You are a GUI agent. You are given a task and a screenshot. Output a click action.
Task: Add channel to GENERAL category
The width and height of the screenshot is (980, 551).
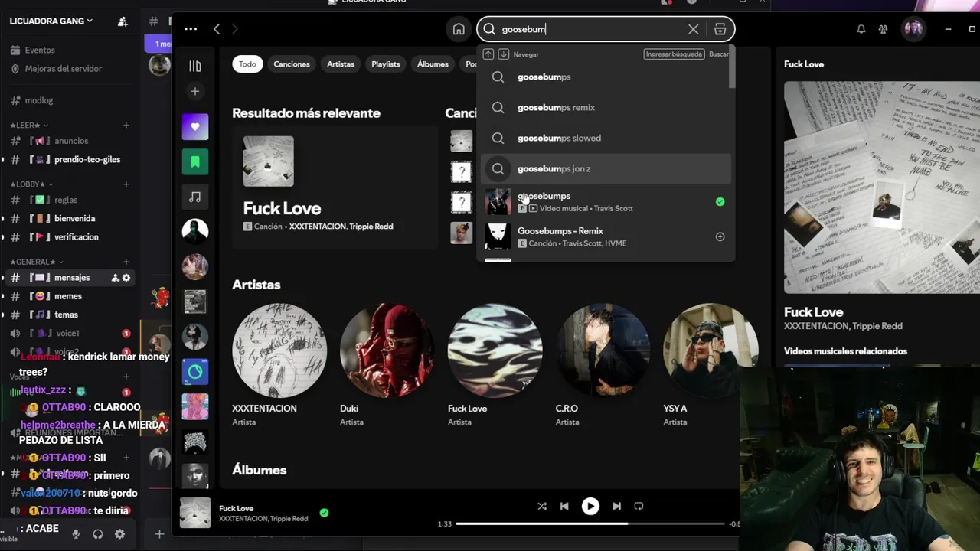point(126,262)
